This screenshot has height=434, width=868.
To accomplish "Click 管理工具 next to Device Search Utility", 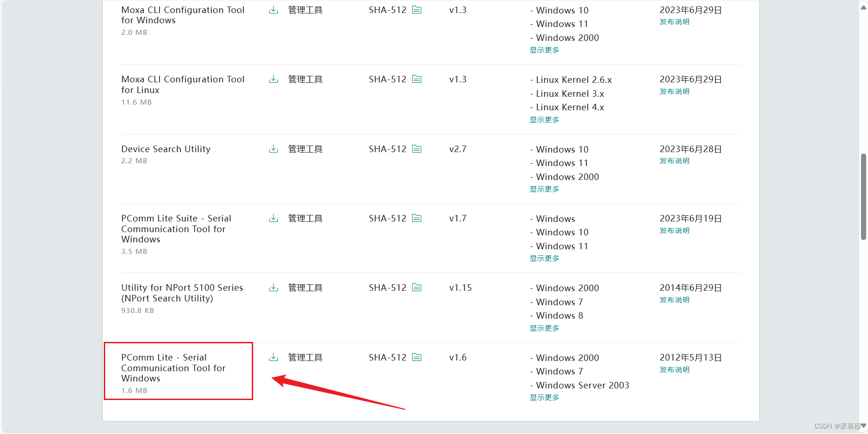I will (x=305, y=149).
